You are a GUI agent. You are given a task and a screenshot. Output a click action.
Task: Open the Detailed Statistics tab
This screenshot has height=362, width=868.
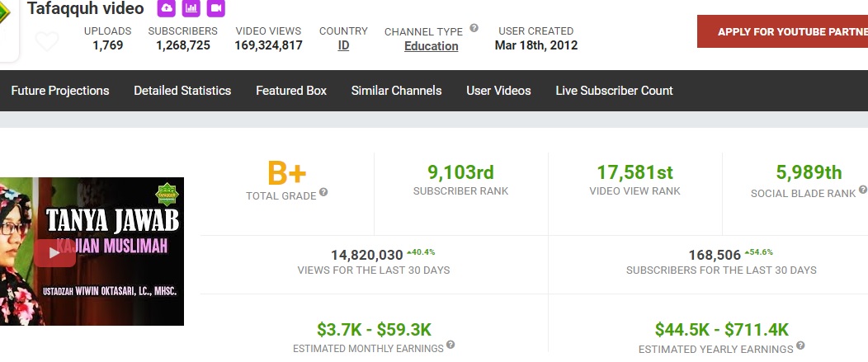[x=182, y=91]
